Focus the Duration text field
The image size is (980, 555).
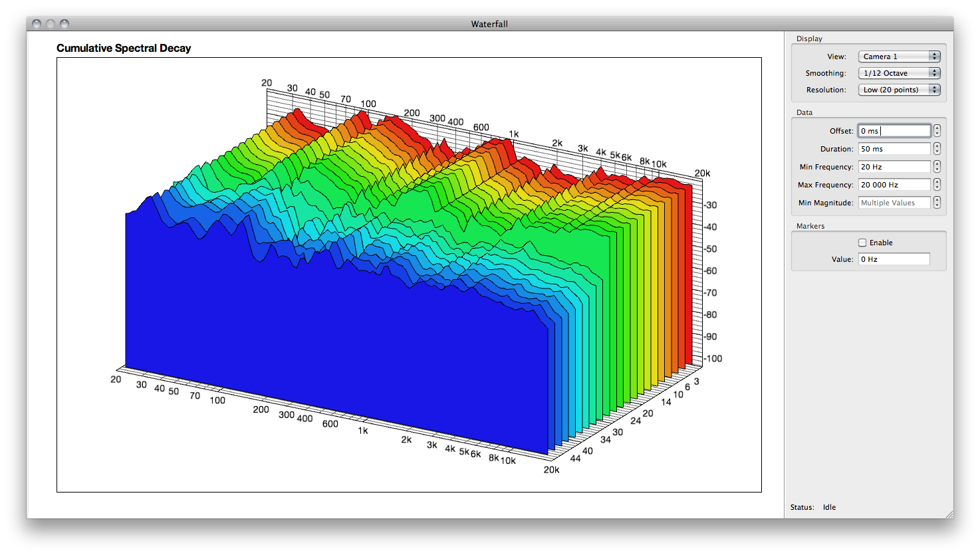pyautogui.click(x=894, y=149)
